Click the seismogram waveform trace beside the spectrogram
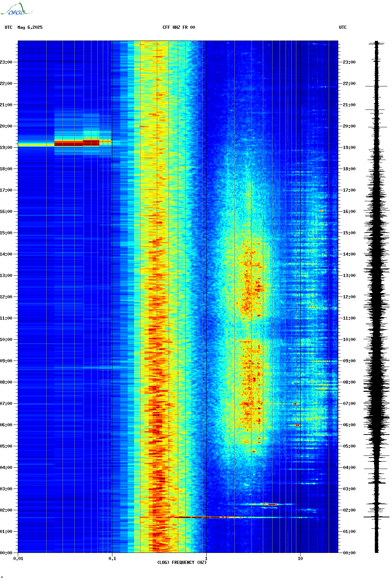 (377, 297)
